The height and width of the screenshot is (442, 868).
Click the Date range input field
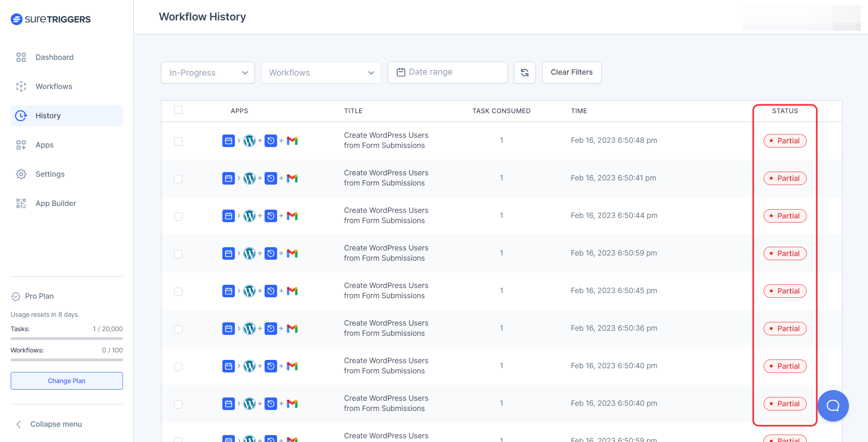pyautogui.click(x=447, y=72)
